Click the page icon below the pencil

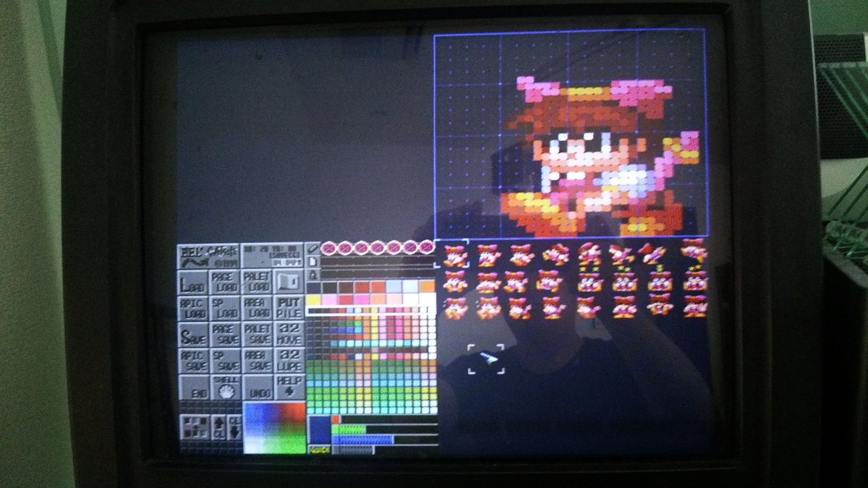click(312, 261)
